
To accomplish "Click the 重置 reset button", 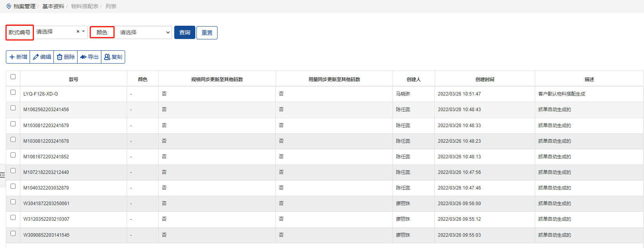I will pos(207,33).
